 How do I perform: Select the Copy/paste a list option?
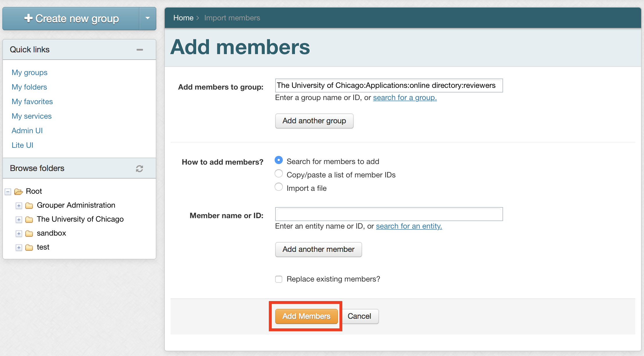point(278,173)
